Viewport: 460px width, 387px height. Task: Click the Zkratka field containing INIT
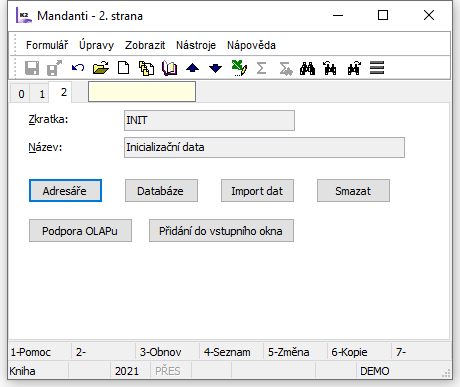[x=209, y=120]
